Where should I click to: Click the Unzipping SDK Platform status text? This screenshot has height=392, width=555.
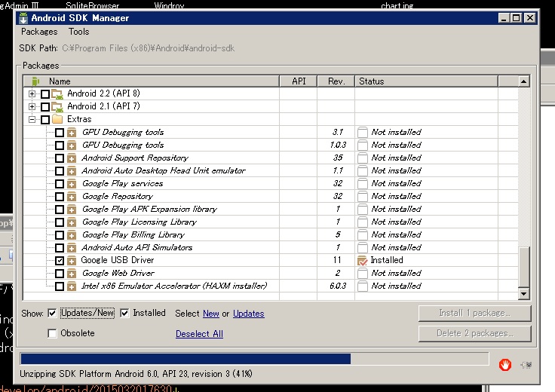point(136,374)
